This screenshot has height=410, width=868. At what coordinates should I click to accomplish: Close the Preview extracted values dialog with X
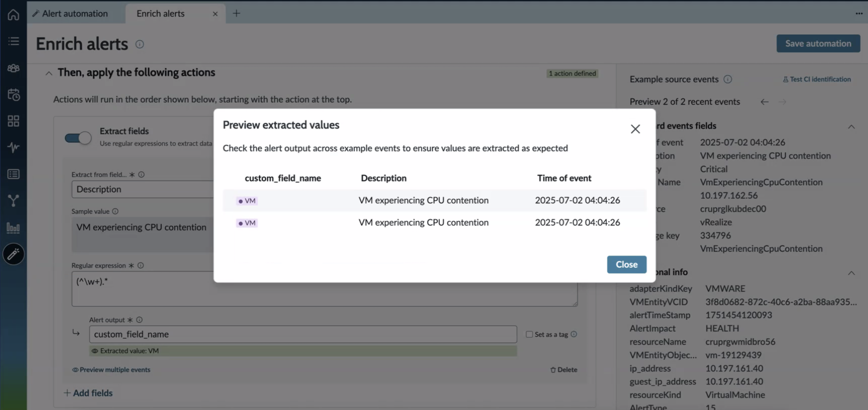[x=635, y=128]
